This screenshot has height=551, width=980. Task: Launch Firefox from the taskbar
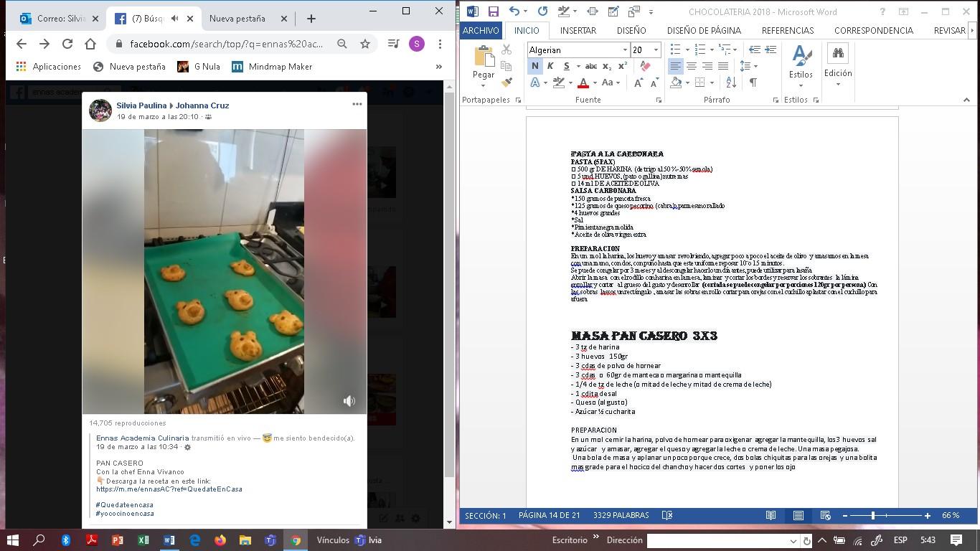tap(220, 540)
